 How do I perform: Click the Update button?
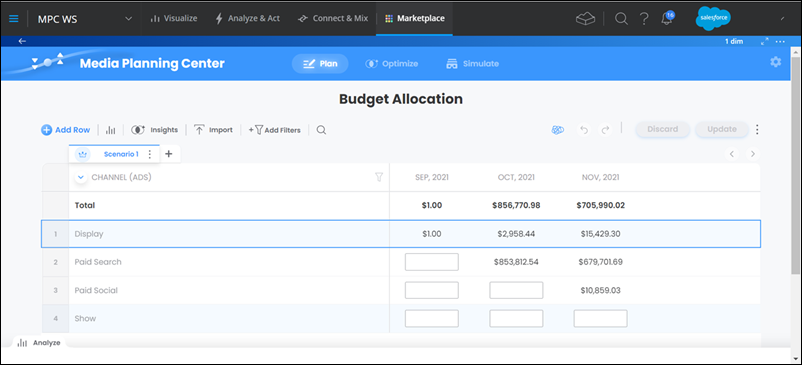click(722, 129)
